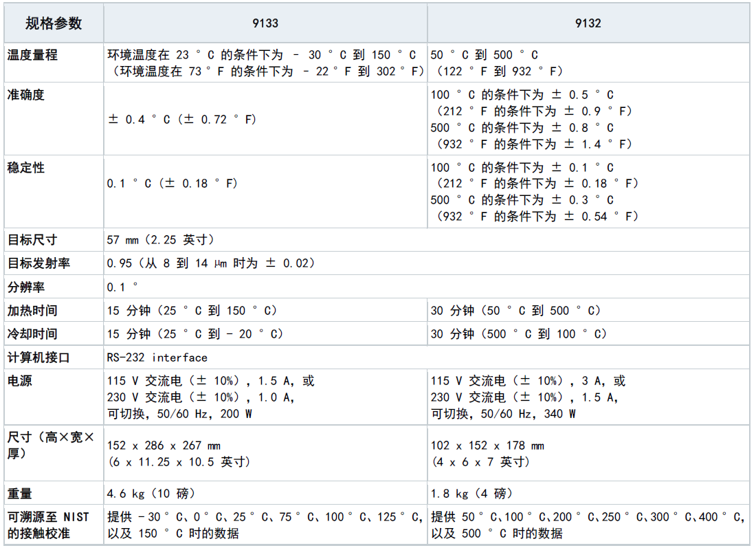Click the 目标发射率 row label
756x548 pixels.
[x=38, y=263]
